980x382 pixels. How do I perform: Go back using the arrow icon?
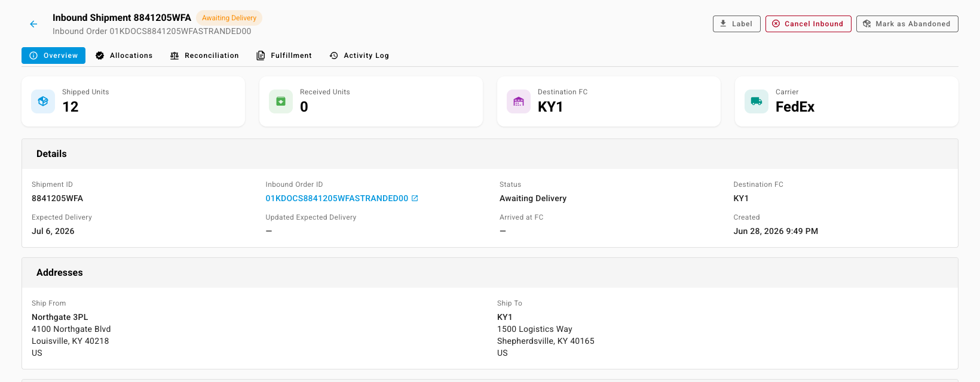click(33, 24)
